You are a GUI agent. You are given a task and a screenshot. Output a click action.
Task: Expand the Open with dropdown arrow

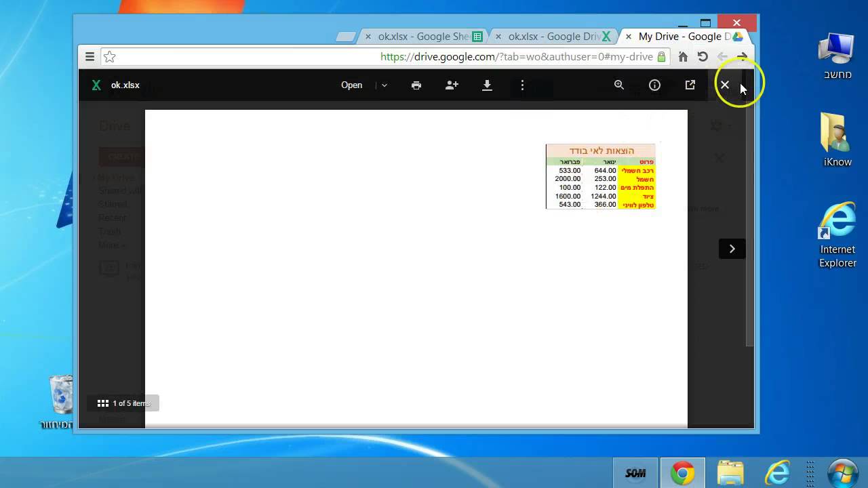point(384,85)
